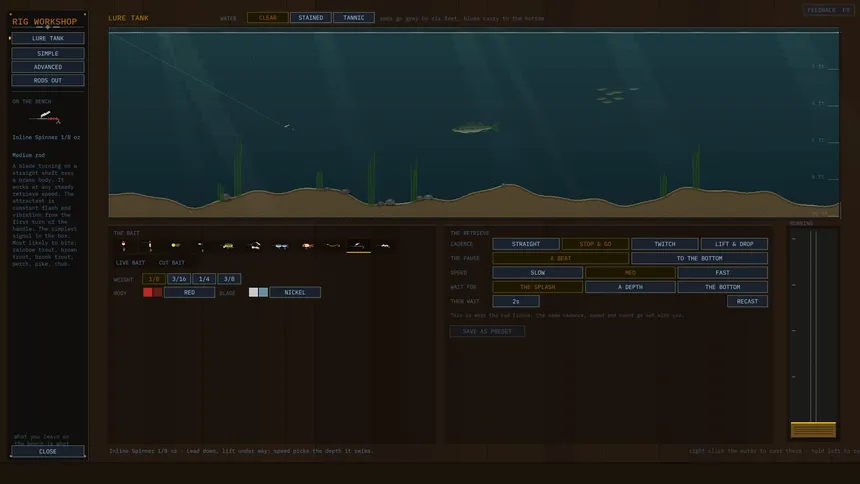The image size is (860, 484).
Task: Open the NICKEL blade finish selector
Action: click(295, 292)
